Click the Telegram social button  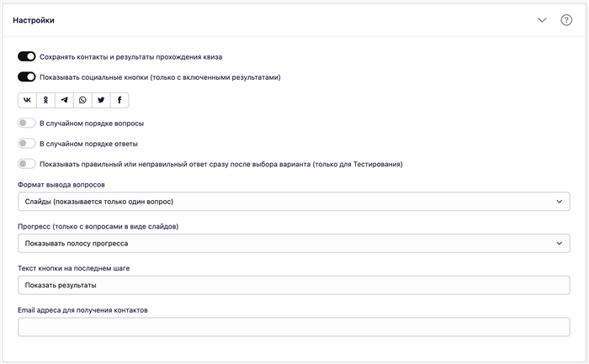(64, 100)
